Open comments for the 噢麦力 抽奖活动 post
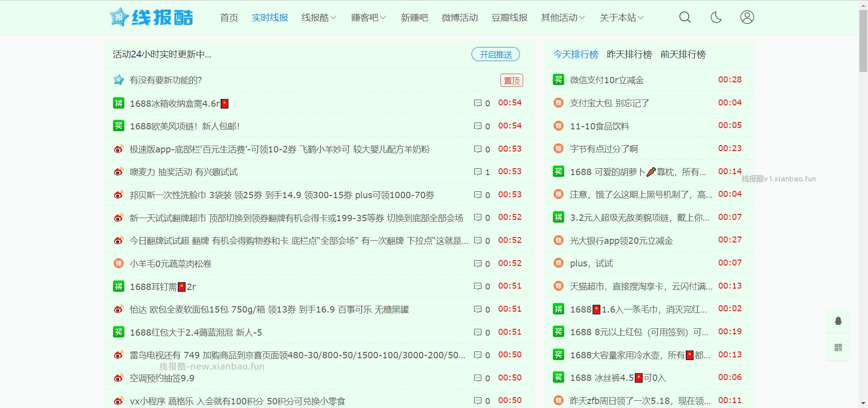868x408 pixels. click(477, 172)
